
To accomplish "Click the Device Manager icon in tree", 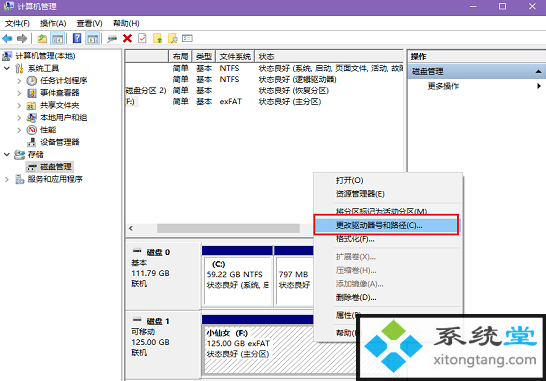I will pos(32,142).
